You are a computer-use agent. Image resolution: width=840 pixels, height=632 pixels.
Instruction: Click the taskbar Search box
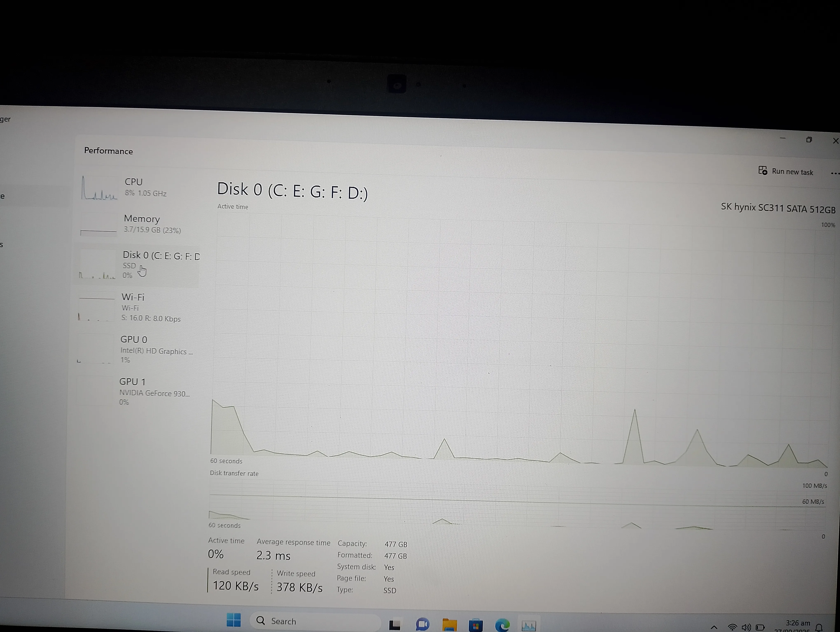coord(315,621)
